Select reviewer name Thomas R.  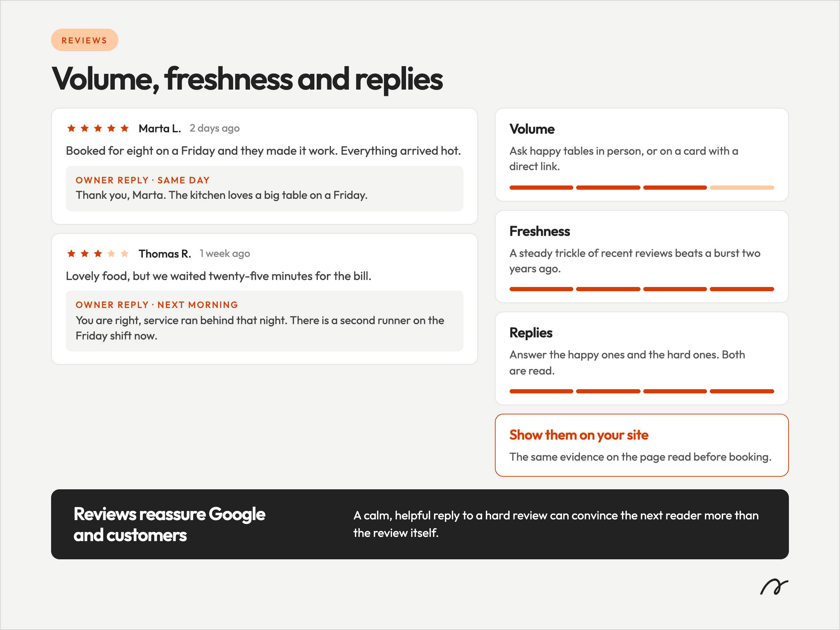coord(165,254)
